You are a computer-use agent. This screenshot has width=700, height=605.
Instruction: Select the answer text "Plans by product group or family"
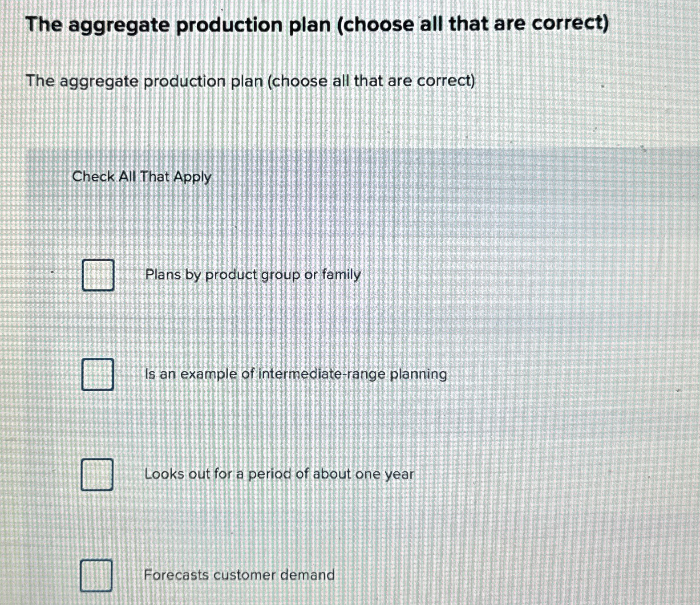click(x=252, y=275)
